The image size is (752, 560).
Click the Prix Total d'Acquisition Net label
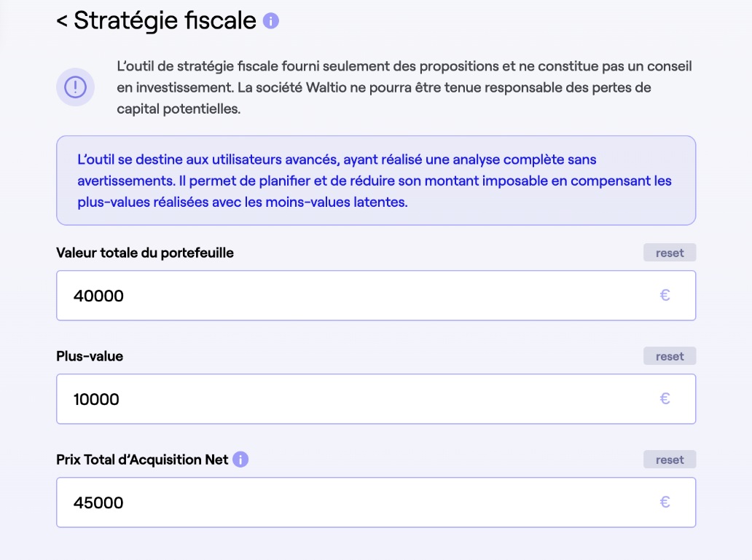pos(143,459)
